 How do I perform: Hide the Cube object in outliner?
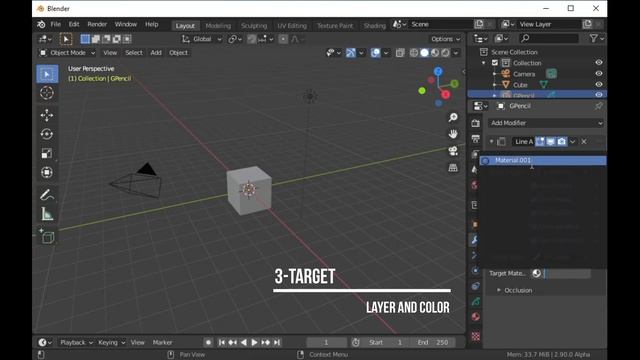coord(598,84)
